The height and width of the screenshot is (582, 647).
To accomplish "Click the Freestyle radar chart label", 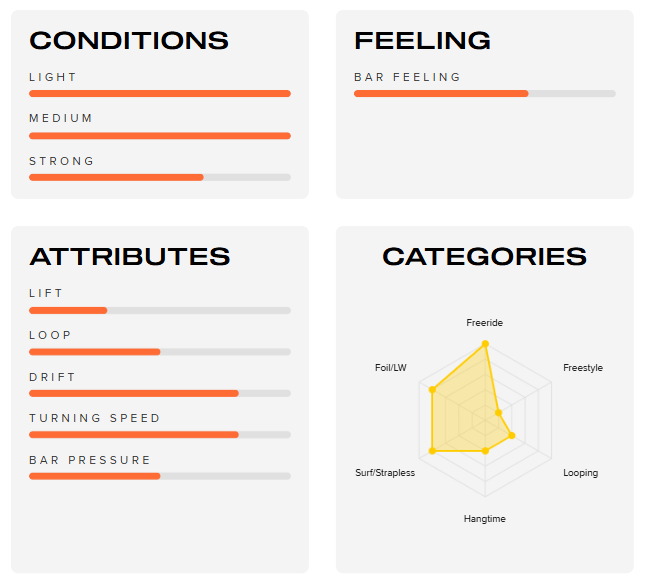I will 583,368.
